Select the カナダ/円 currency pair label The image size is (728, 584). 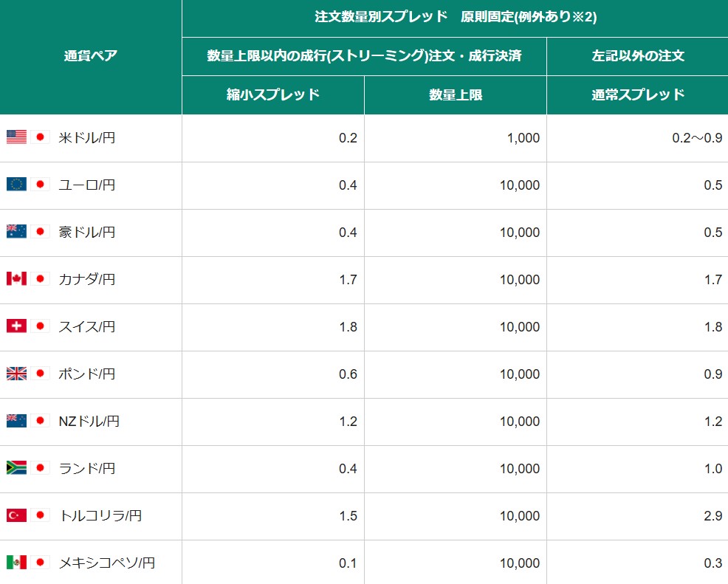tap(87, 280)
